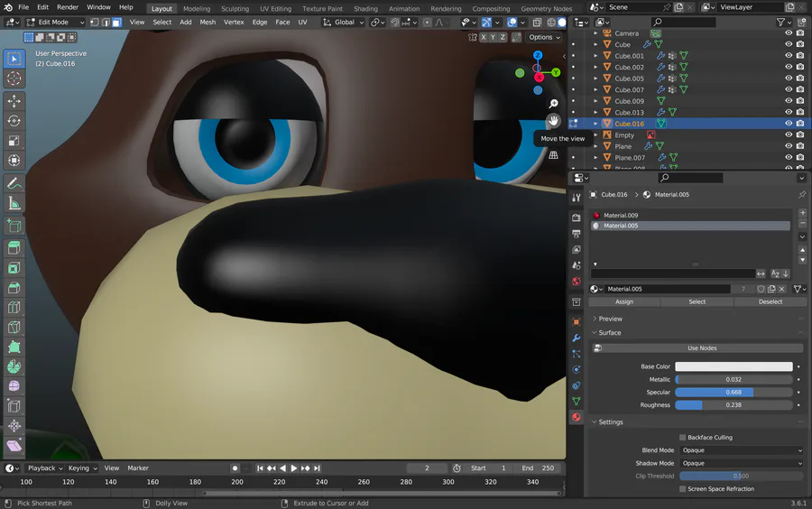Hide Cube.016 in viewport
Image resolution: width=812 pixels, height=509 pixels.
[789, 124]
